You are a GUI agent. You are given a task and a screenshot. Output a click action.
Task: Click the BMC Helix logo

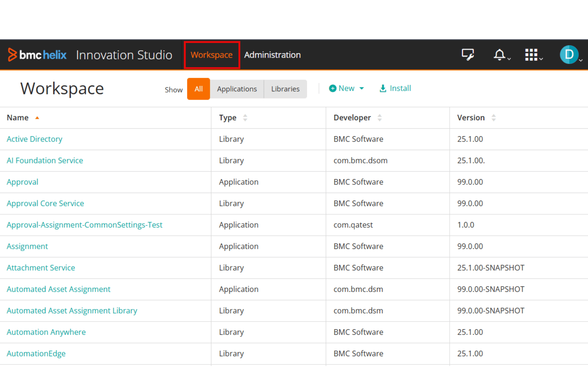pyautogui.click(x=37, y=55)
